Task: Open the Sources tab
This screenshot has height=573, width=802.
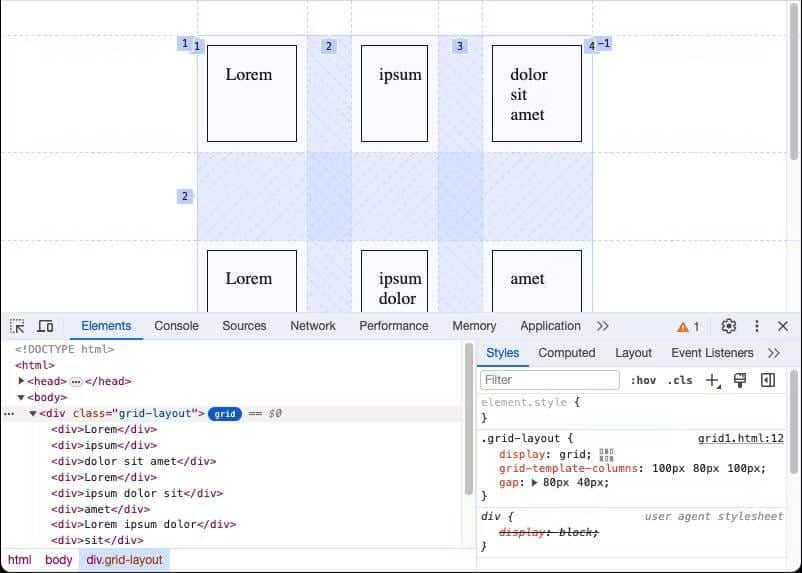Action: [x=244, y=326]
